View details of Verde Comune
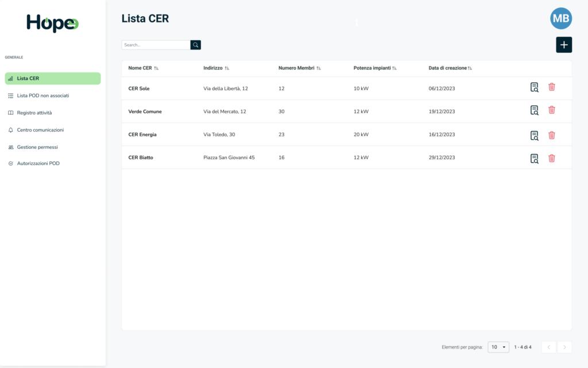The height and width of the screenshot is (368, 588). coord(534,110)
